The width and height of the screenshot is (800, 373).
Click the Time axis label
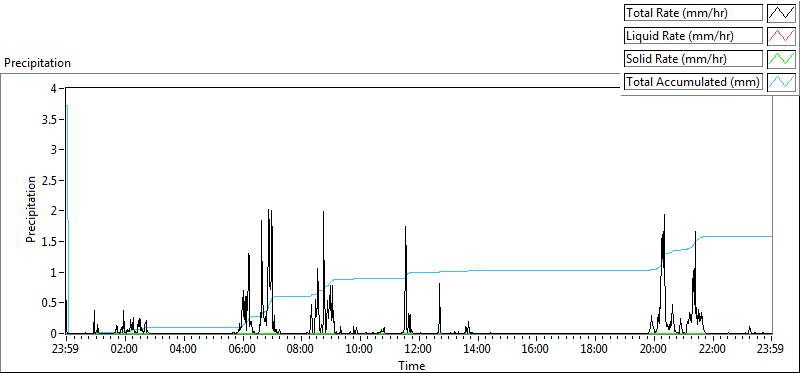(412, 365)
